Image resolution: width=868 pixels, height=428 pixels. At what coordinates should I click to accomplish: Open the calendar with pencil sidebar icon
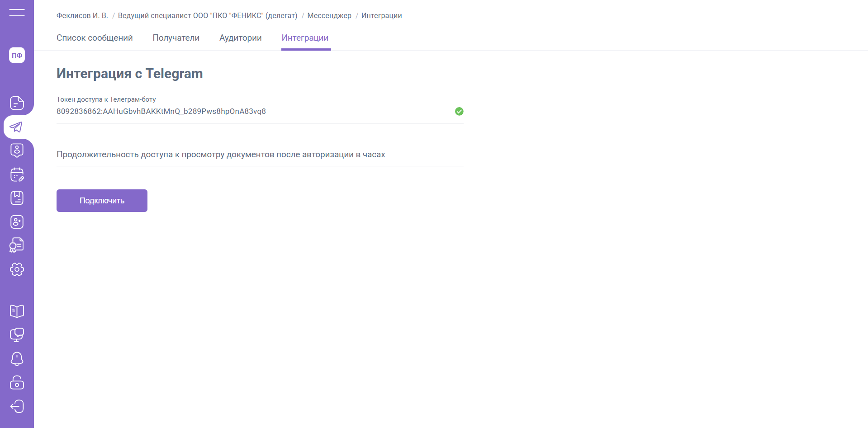(17, 174)
